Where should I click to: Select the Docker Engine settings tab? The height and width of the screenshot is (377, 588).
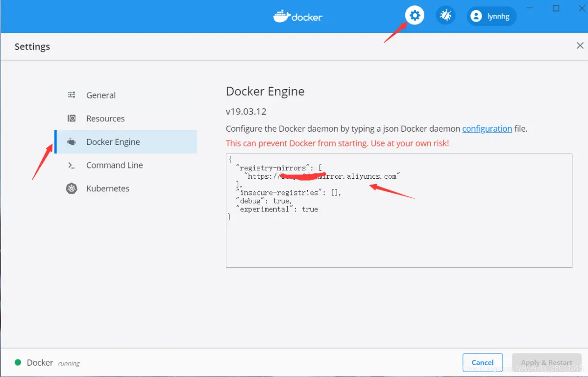(x=126, y=142)
